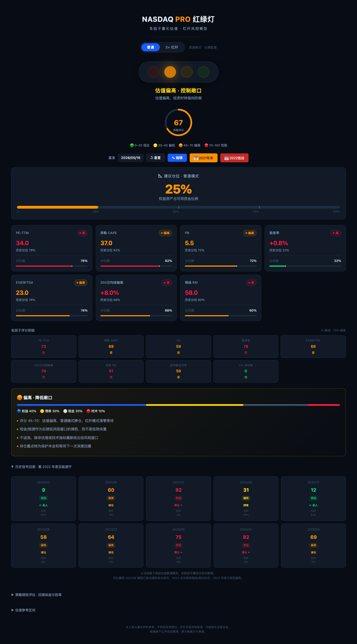Click the blue equity segment of allocation bar
The width and height of the screenshot is (357, 644).
81,405
